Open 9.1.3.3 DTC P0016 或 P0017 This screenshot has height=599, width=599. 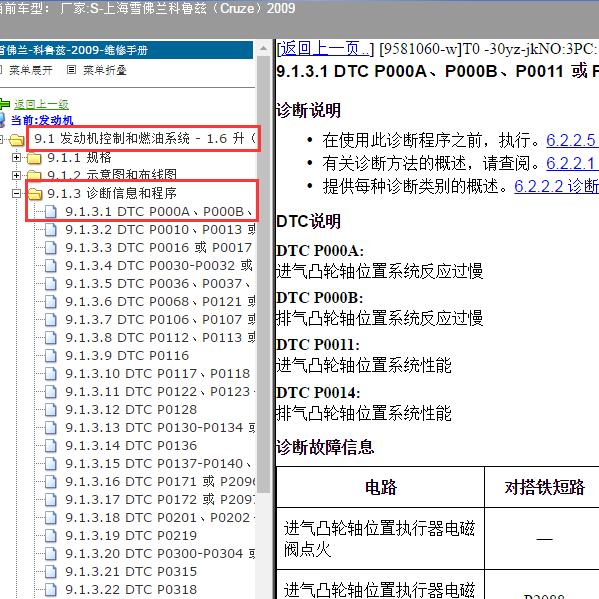pos(158,248)
